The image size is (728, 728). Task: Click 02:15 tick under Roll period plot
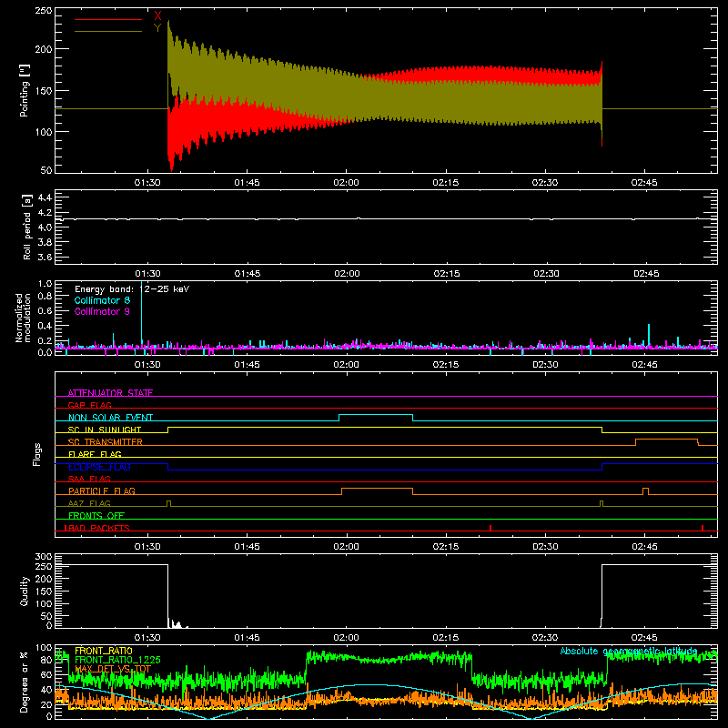447,274
